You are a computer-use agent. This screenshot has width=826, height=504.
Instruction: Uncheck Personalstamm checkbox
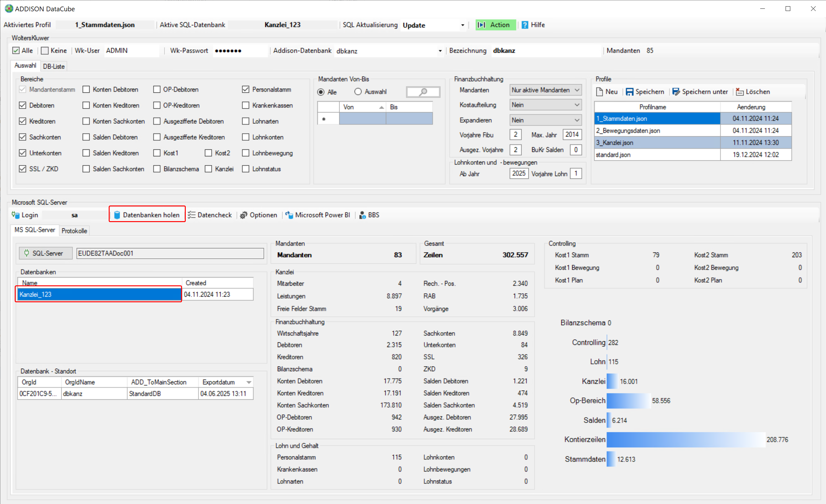(245, 90)
